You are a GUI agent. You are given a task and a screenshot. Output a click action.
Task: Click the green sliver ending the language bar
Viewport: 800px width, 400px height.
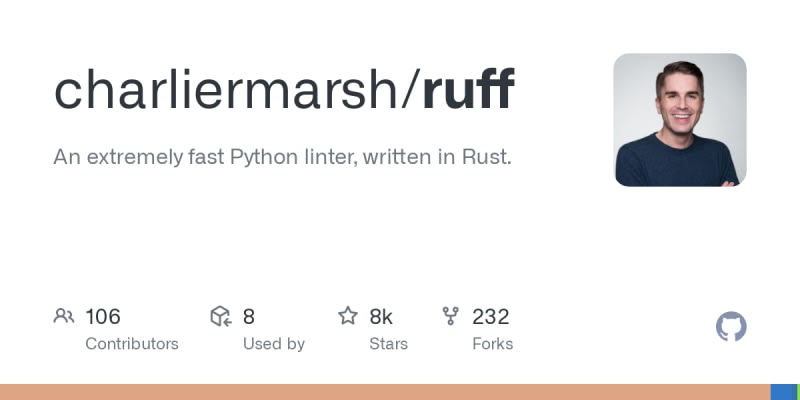797,392
